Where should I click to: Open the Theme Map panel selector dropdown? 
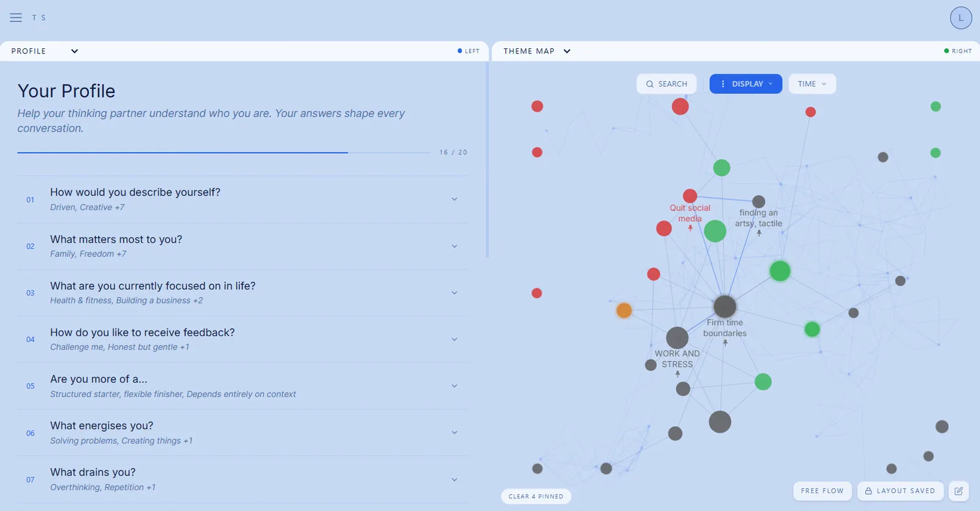[x=537, y=51]
